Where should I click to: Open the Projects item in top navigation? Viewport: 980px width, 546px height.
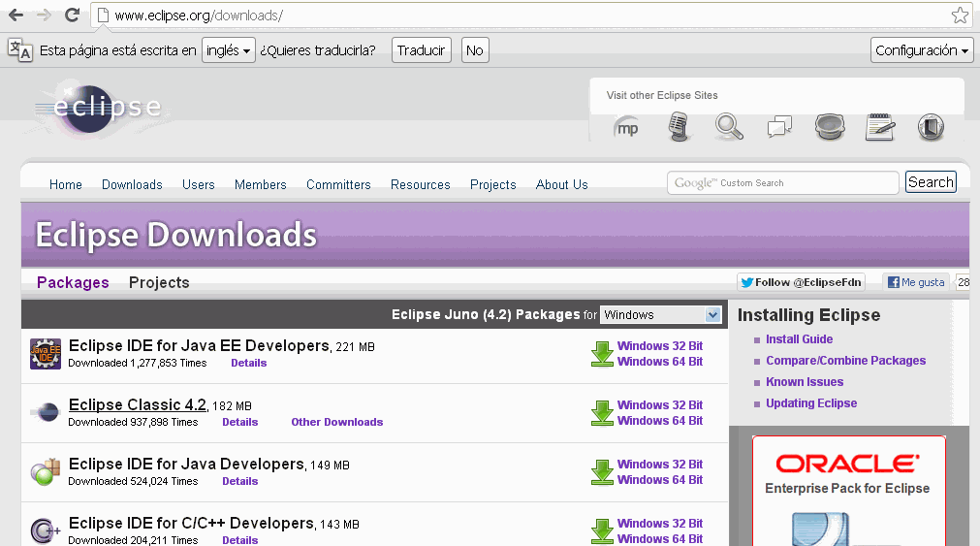[492, 184]
